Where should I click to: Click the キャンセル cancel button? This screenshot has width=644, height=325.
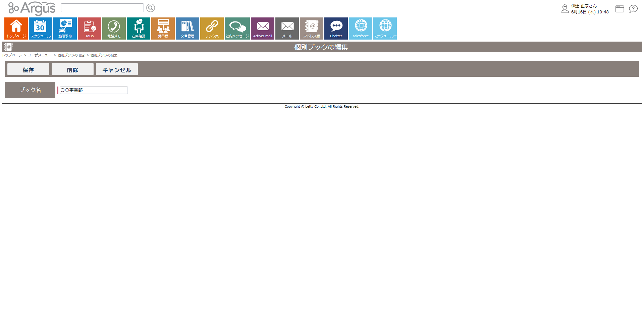click(x=117, y=69)
